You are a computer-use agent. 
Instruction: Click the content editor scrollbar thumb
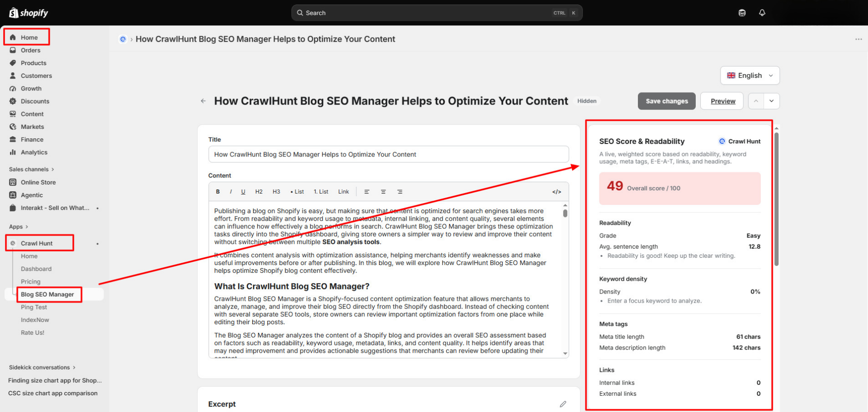pyautogui.click(x=565, y=213)
